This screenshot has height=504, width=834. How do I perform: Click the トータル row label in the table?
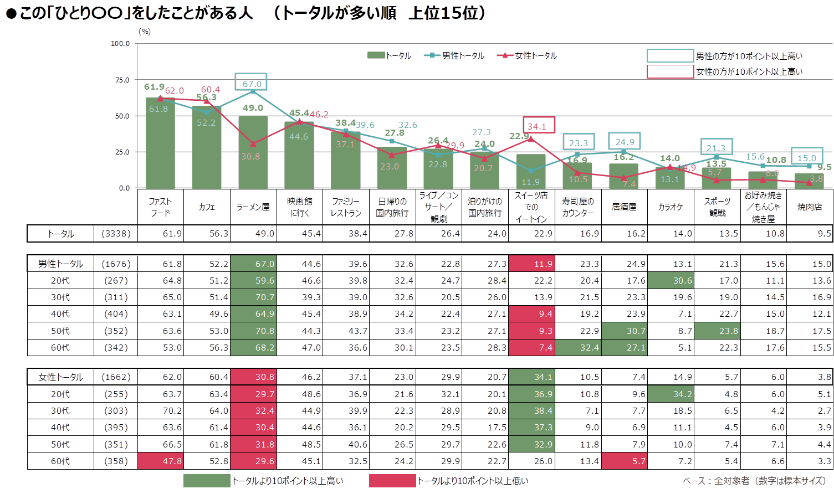pos(61,234)
